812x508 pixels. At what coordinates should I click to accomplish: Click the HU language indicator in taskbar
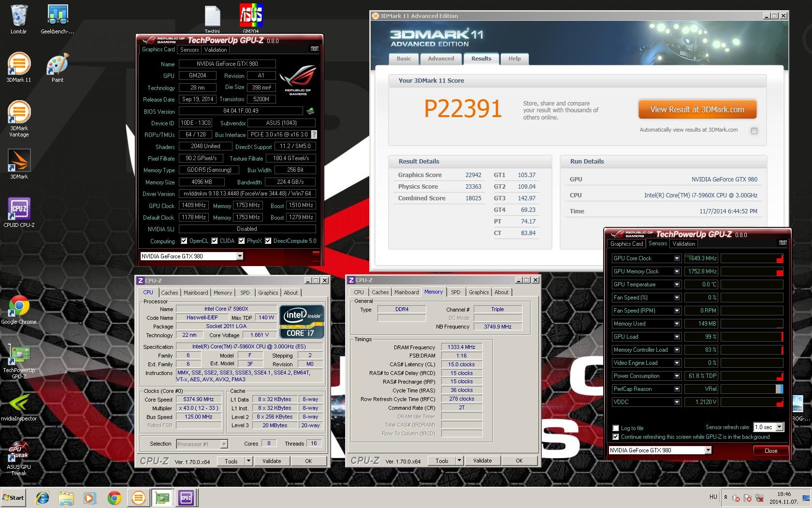[x=713, y=497]
